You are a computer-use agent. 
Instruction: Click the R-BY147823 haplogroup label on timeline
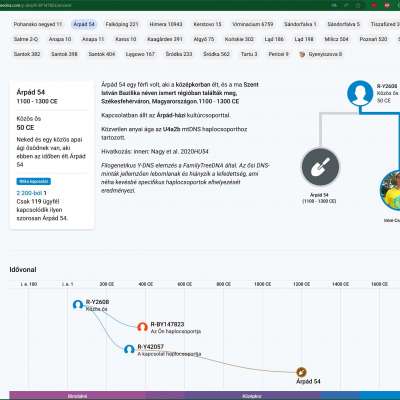coord(167,324)
